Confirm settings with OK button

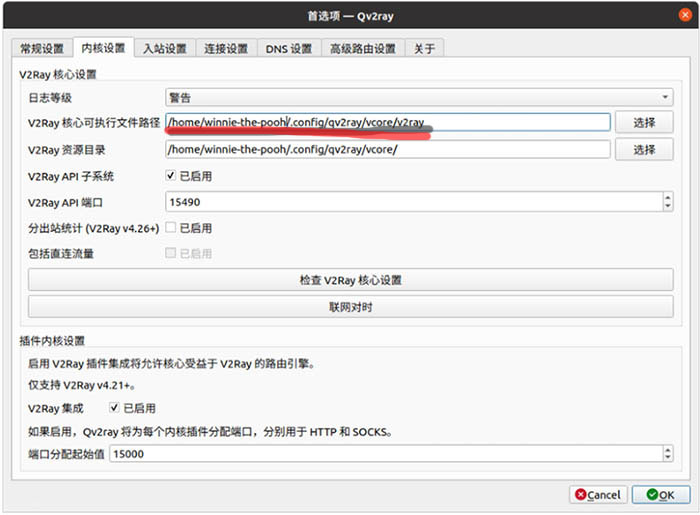pyautogui.click(x=661, y=494)
